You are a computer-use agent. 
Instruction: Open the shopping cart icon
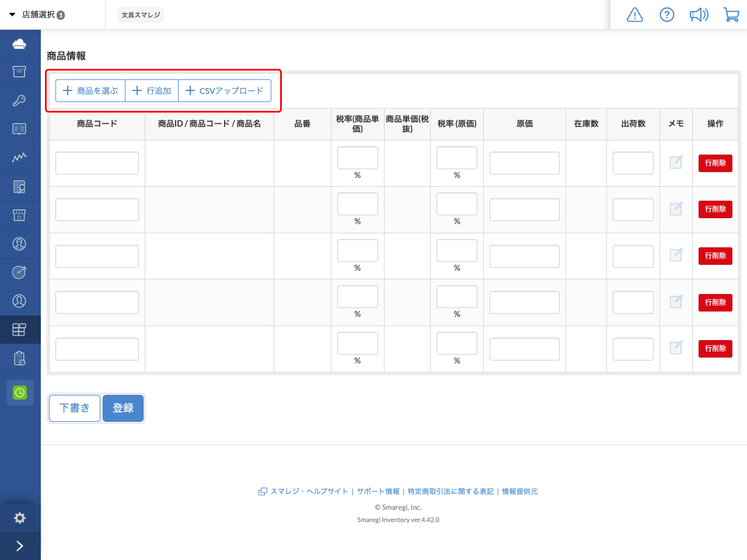click(731, 15)
